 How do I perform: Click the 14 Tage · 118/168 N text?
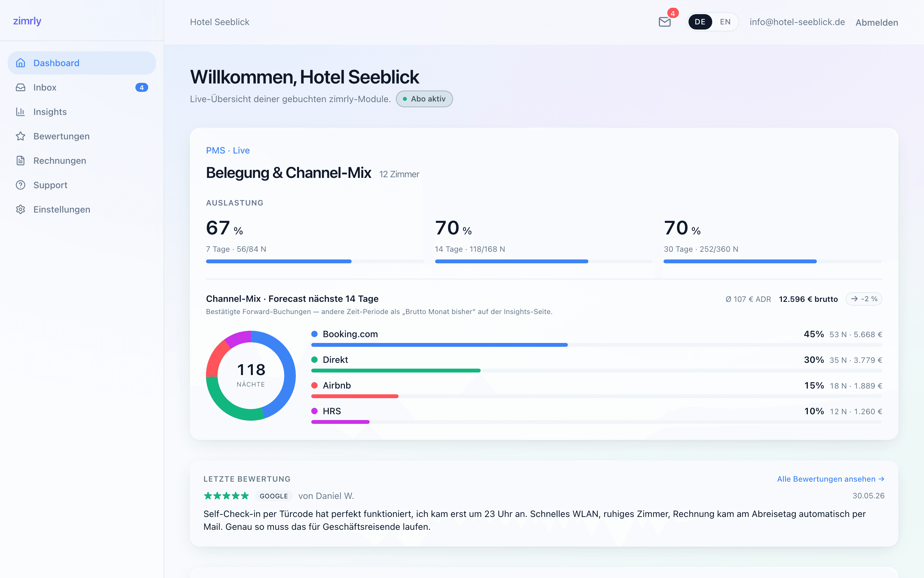470,249
